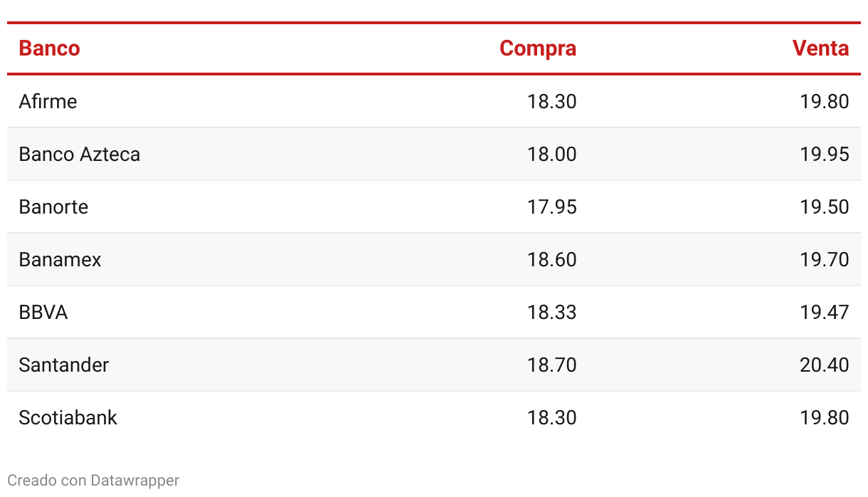Click the Banorte bank name
Screen dimensions: 868x497
[53, 206]
